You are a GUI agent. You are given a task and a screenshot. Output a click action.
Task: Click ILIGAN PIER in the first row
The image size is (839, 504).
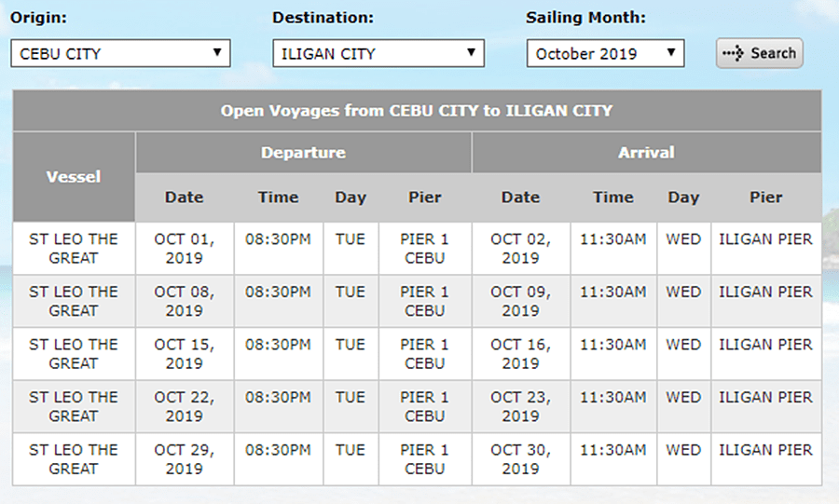765,239
